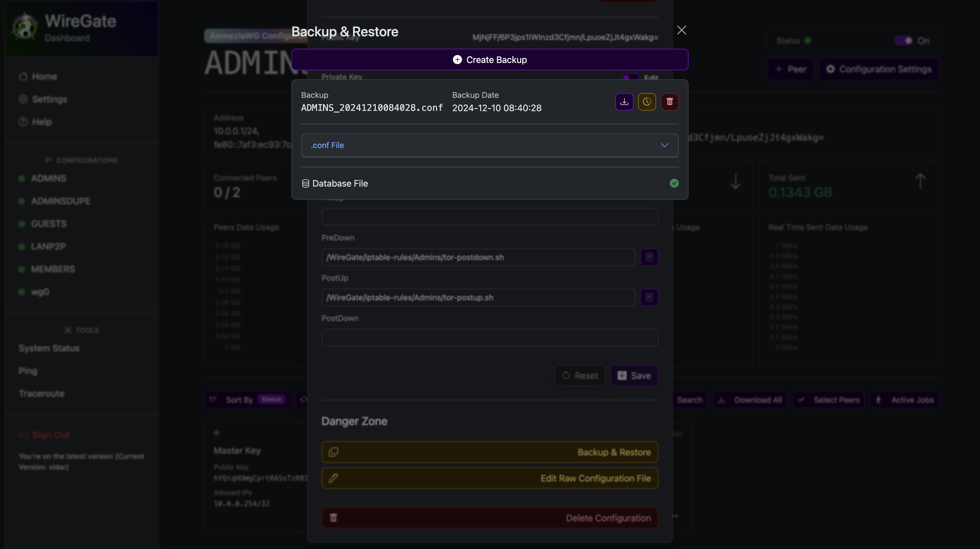Expand the .conf File section

(490, 145)
